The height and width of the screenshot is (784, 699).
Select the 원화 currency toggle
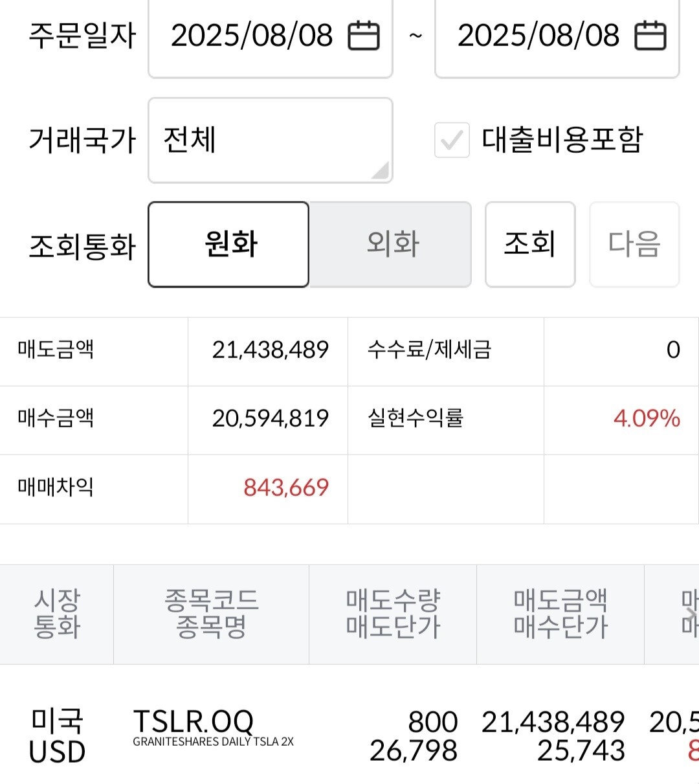coord(228,244)
